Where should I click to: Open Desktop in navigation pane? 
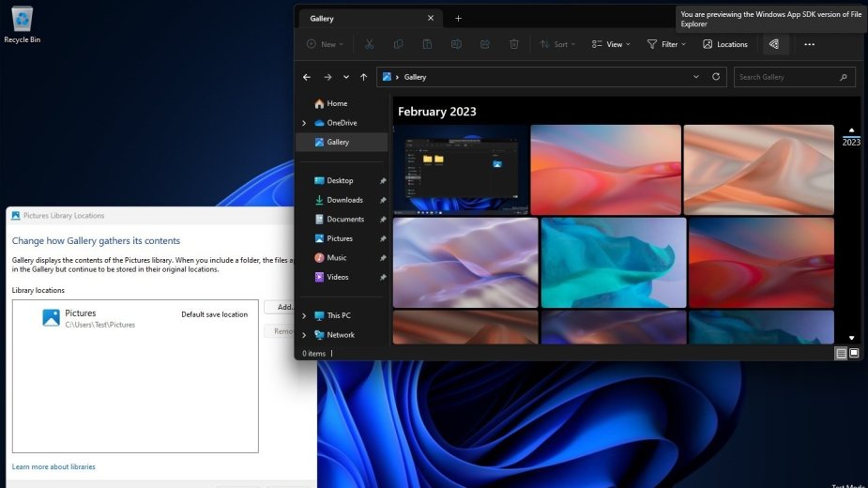[334, 180]
